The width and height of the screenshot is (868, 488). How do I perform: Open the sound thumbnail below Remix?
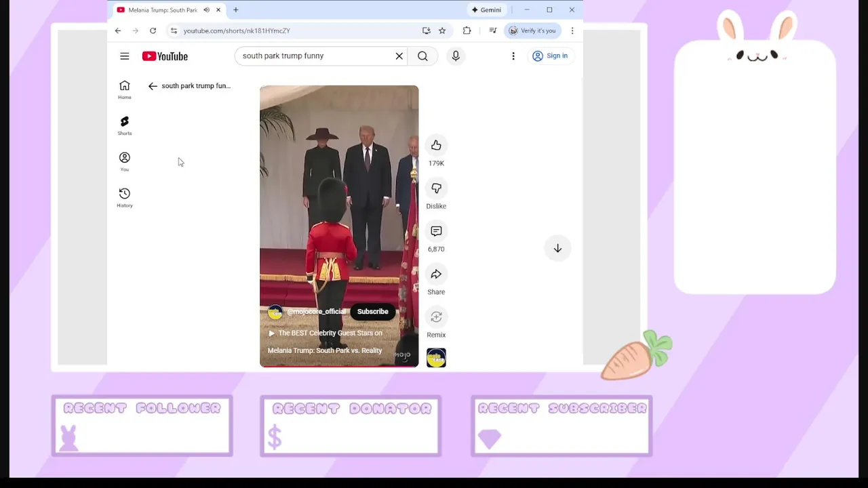[436, 358]
